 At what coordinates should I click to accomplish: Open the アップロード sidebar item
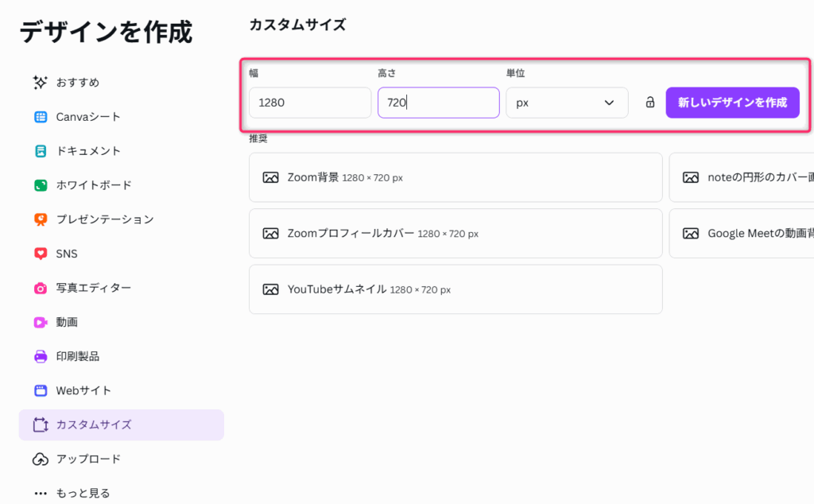click(x=87, y=459)
